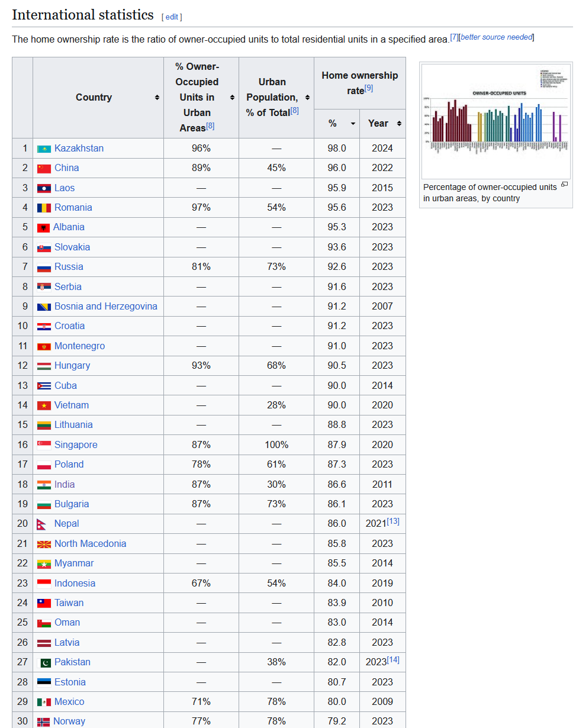The height and width of the screenshot is (728, 576).
Task: Click the Singapore flag icon
Action: click(x=44, y=445)
